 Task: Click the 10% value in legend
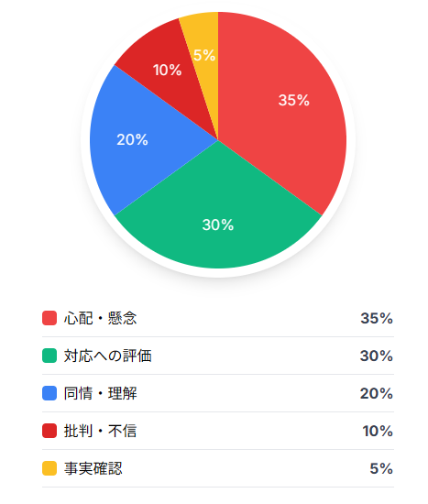pos(378,432)
